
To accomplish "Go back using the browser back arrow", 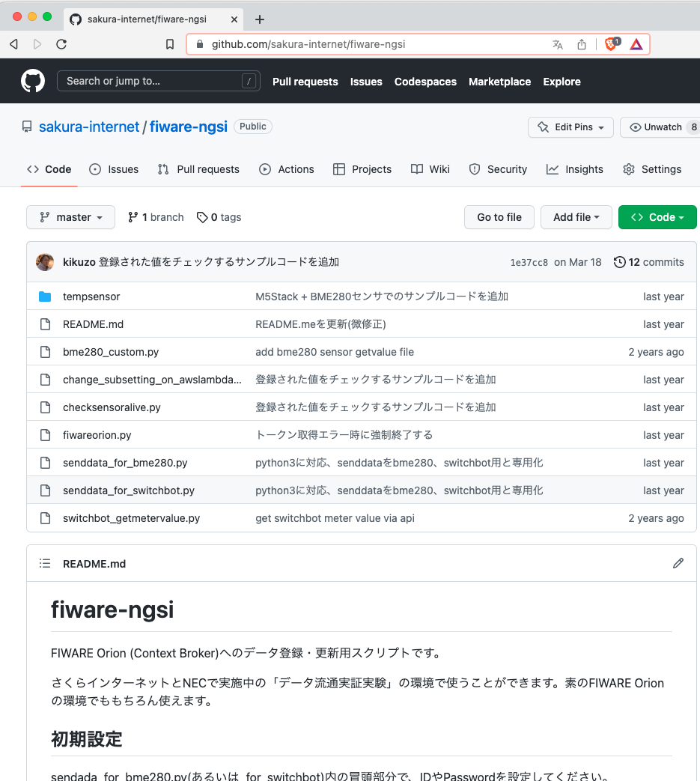I will [14, 44].
